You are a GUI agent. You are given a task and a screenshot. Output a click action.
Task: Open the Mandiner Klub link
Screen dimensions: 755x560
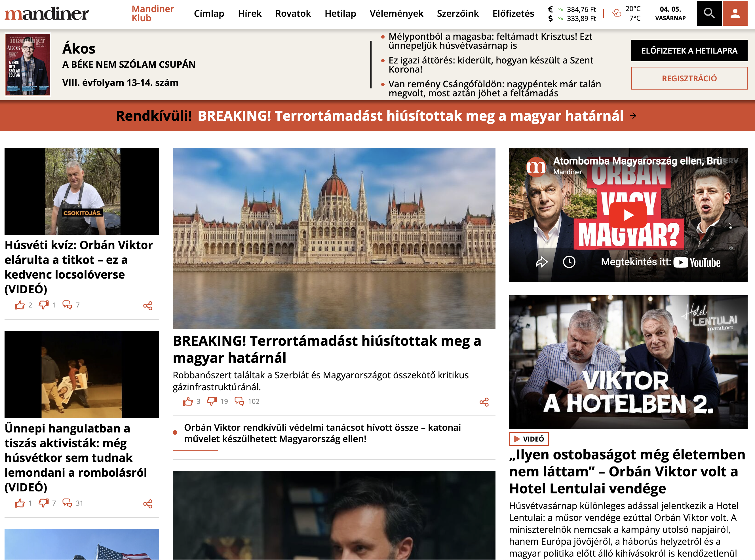[152, 13]
